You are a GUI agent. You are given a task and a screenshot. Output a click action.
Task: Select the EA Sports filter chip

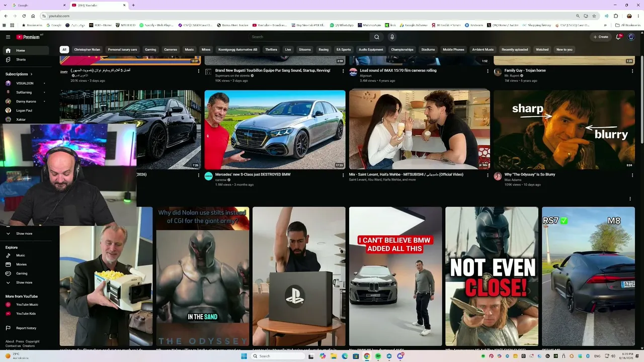tap(344, 49)
